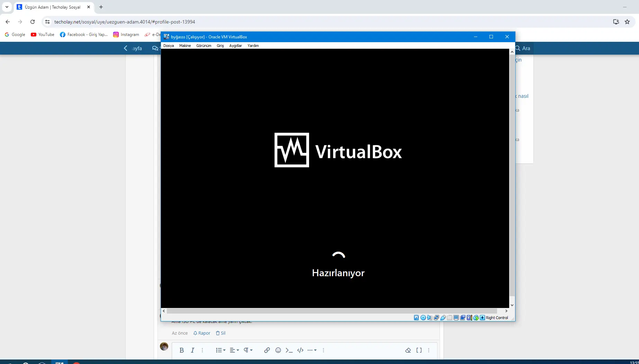Screen dimensions: 639x364
Task: Click the Right Control host key label
Action: [x=497, y=318]
